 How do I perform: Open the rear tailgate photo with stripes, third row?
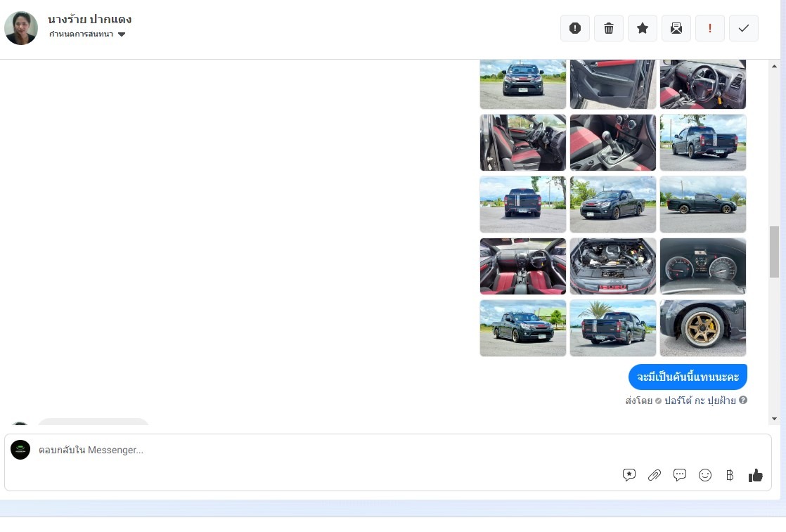click(x=523, y=205)
